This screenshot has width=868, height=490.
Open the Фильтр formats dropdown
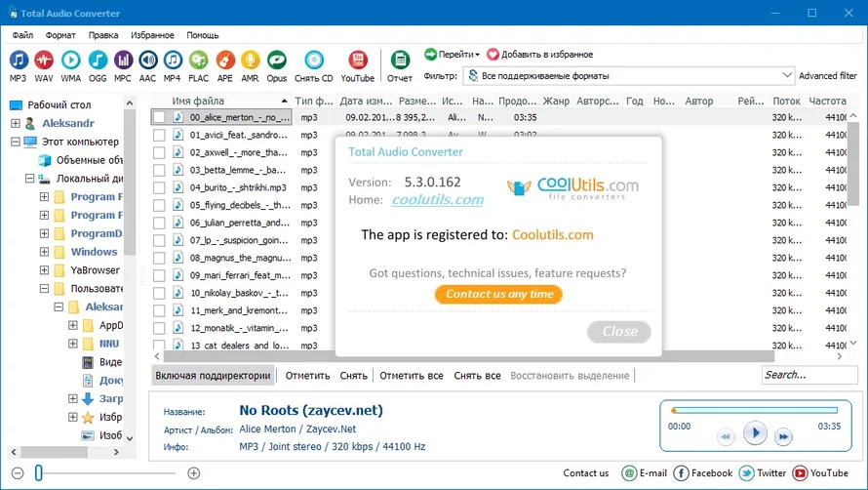[629, 75]
